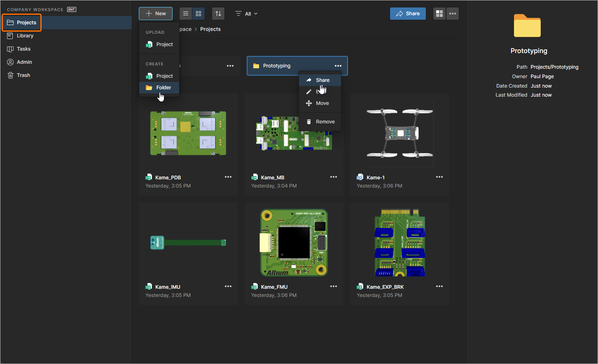Open the ellipsis options for Kame_EXP_BRK
Viewport: 598px width, 364px height.
pyautogui.click(x=439, y=286)
